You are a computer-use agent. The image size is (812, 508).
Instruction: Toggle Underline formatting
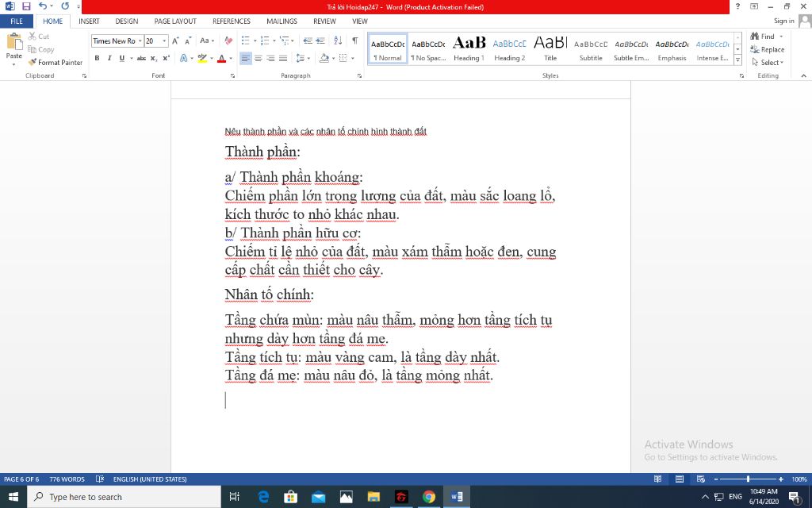click(121, 58)
